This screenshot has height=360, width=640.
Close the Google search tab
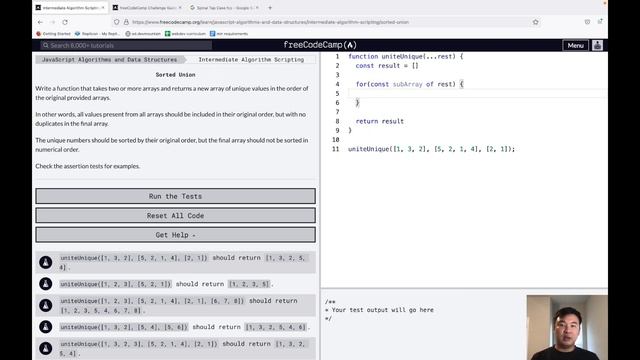click(257, 8)
